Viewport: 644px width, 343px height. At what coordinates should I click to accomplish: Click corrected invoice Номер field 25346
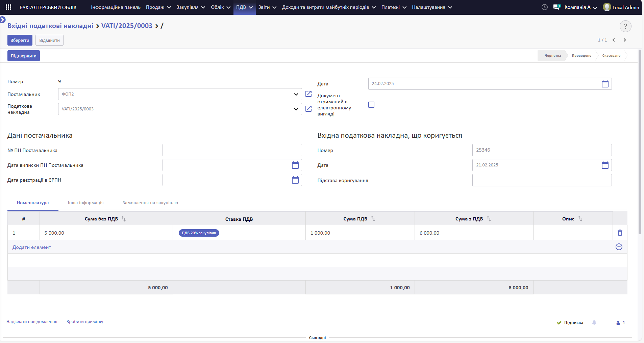point(542,150)
